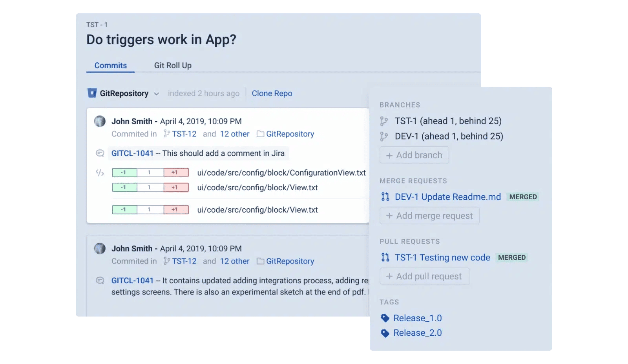Click the 12 other commits link
This screenshot has height=364, width=628.
click(x=235, y=134)
